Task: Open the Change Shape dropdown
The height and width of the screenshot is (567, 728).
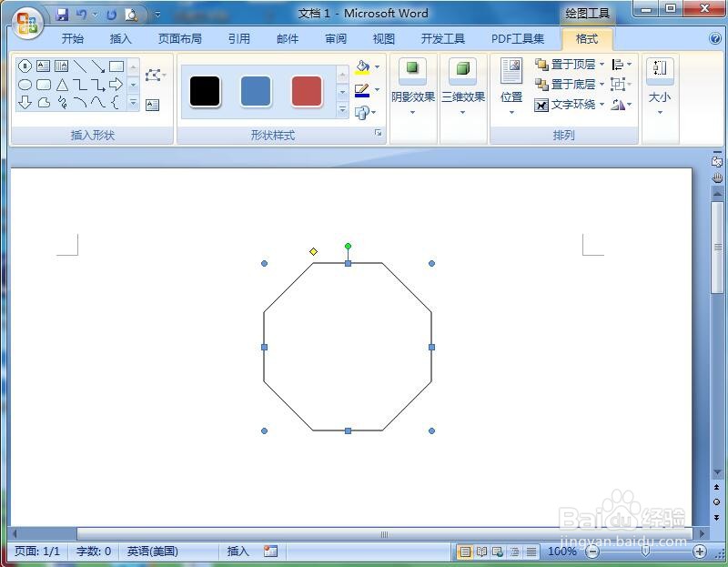Action: coord(366,112)
